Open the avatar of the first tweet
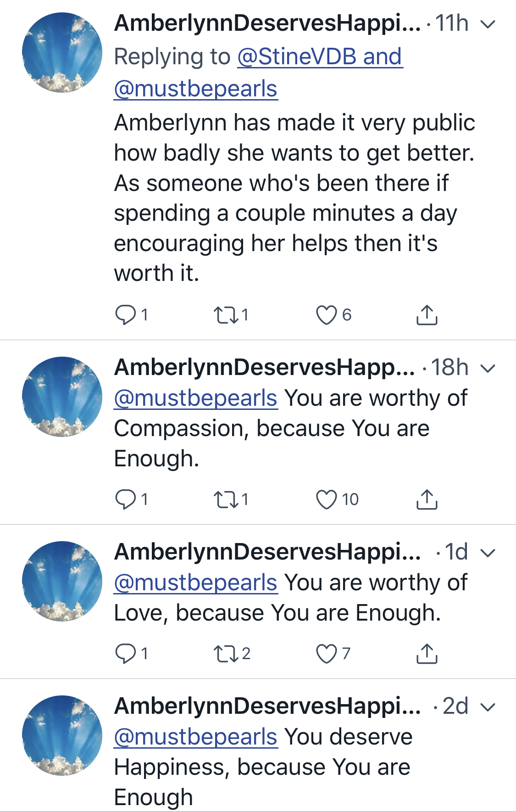516x812 pixels. 62,52
